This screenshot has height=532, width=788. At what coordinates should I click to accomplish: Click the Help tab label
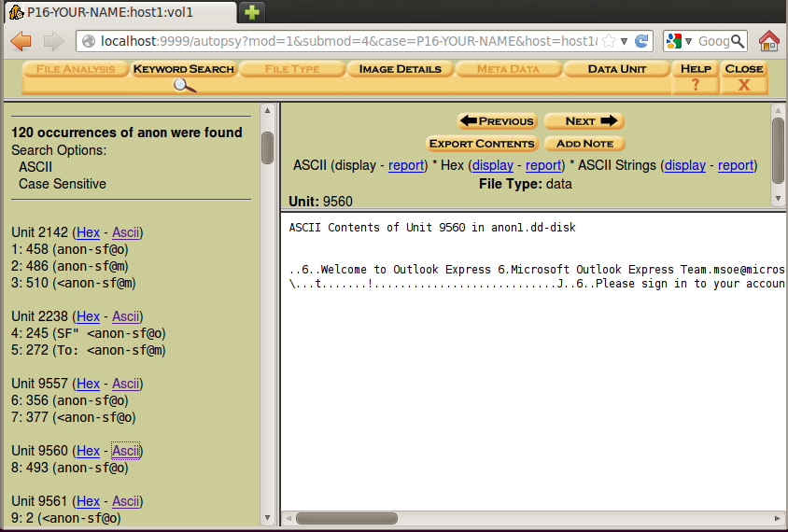tap(696, 69)
